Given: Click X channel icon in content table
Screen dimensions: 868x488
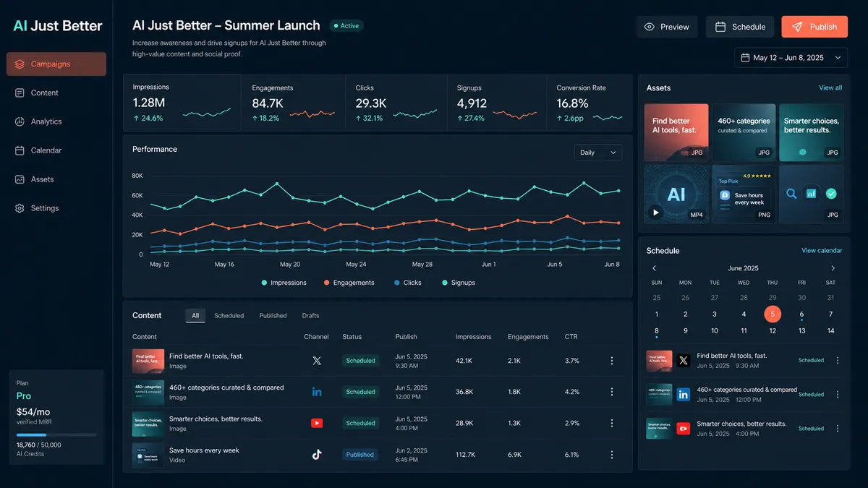Looking at the screenshot, I should tap(316, 361).
